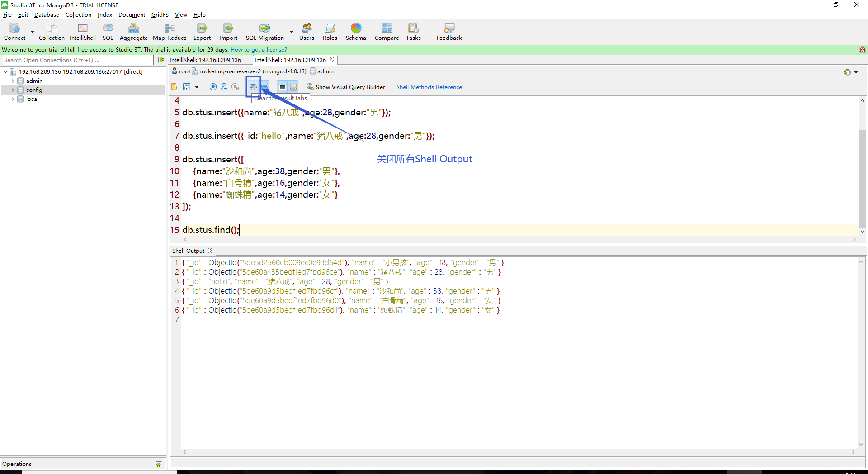Click the Clear the result tabs icon
868x474 pixels.
point(253,87)
